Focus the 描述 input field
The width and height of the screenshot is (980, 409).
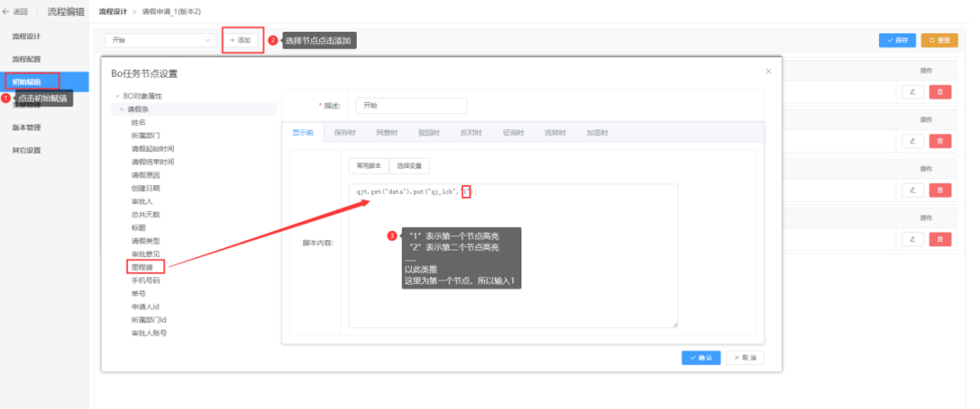pyautogui.click(x=411, y=105)
